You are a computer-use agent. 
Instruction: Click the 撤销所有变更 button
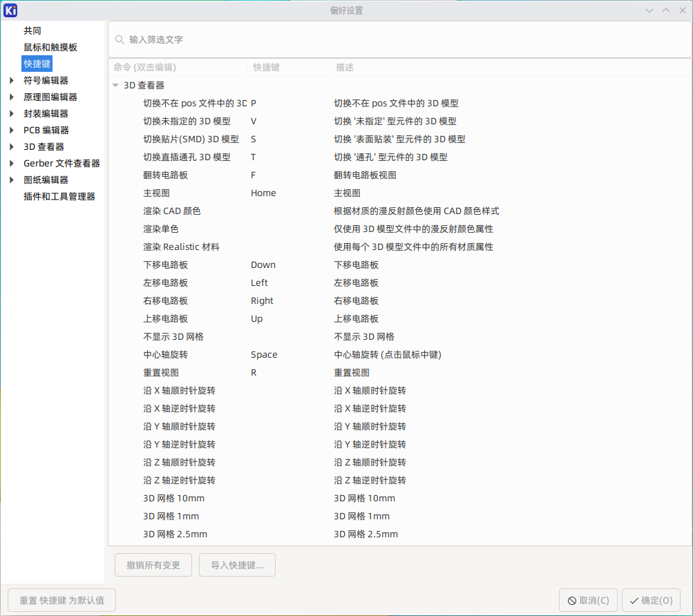[153, 564]
